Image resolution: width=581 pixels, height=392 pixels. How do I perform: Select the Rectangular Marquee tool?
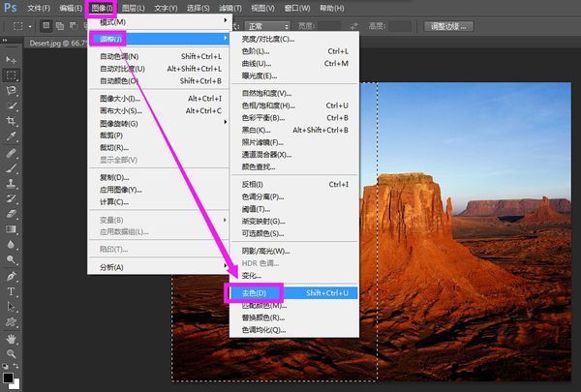[11, 74]
